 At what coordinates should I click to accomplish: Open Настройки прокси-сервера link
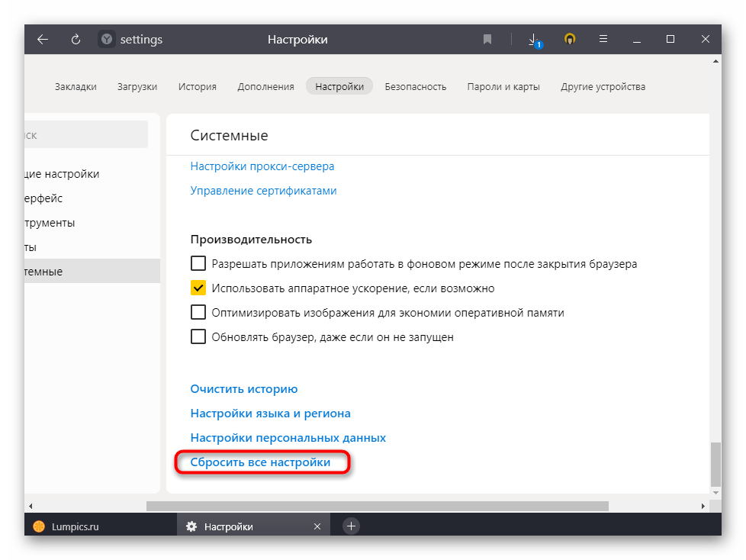click(x=262, y=166)
